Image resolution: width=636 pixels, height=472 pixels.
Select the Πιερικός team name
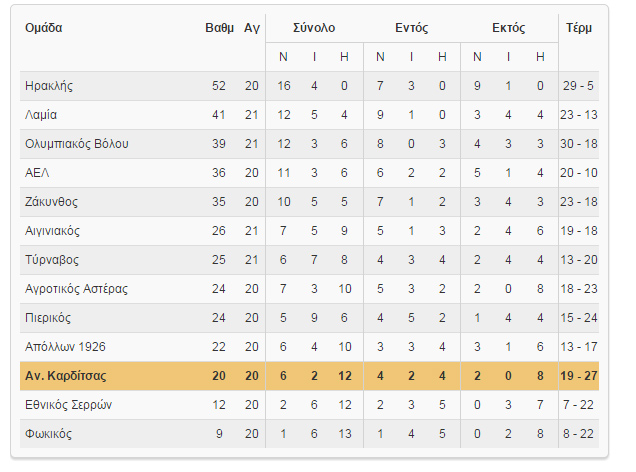coord(48,318)
